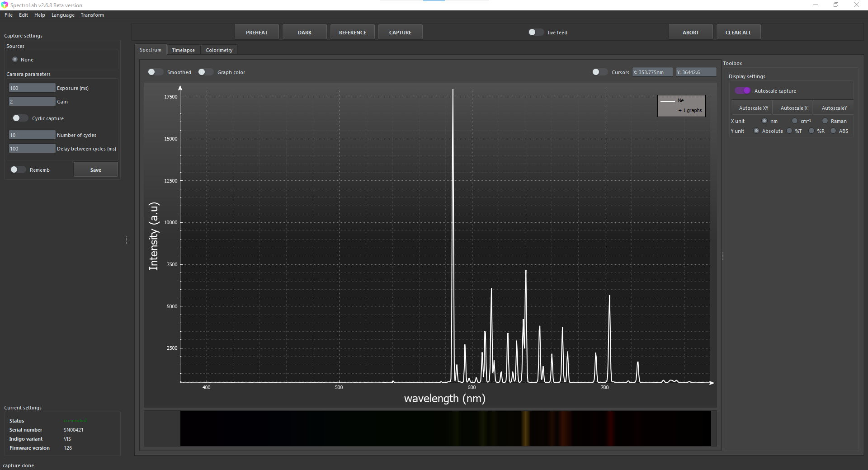Viewport: 868px width, 470px height.
Task: Select Raman as the X unit
Action: (x=825, y=121)
